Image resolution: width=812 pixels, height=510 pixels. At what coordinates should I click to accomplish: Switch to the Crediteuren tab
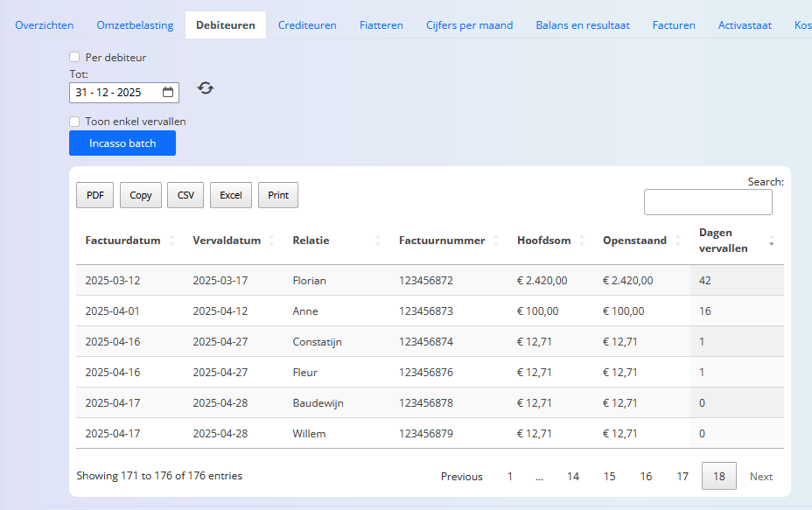click(307, 24)
